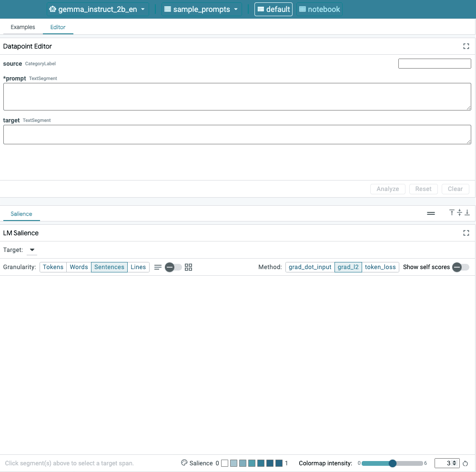Click the white salience color swatch
This screenshot has height=472, width=476.
tap(224, 463)
